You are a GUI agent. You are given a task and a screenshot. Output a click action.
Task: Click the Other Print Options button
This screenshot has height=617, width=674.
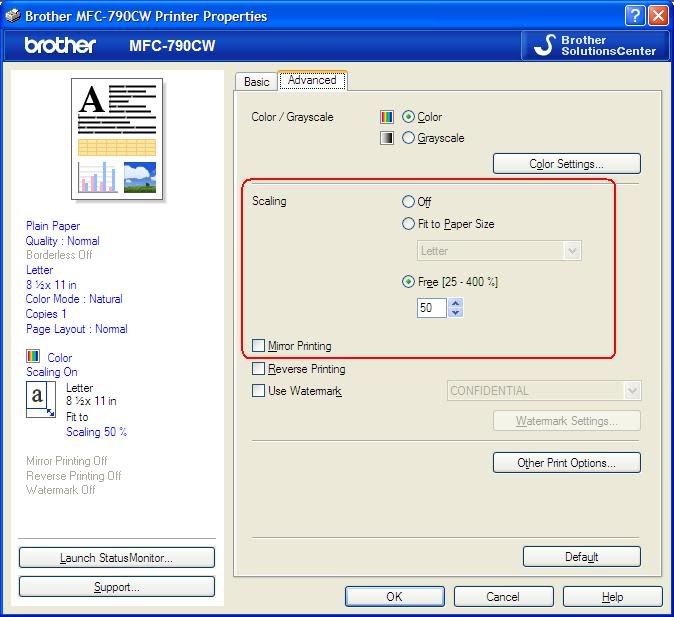point(566,463)
